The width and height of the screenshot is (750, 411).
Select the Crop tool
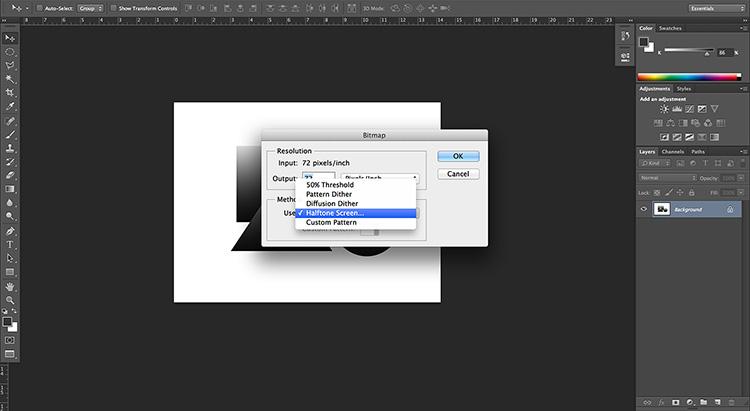10,93
